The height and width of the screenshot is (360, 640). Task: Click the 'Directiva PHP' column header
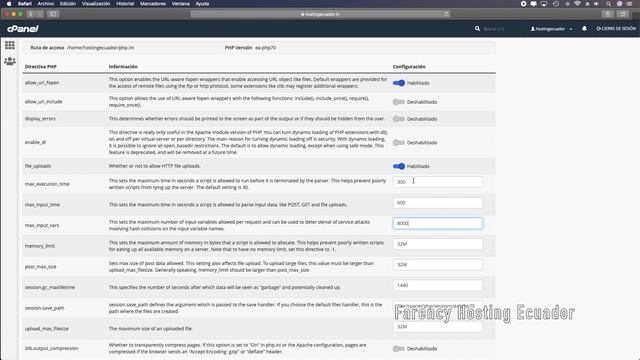(40, 67)
